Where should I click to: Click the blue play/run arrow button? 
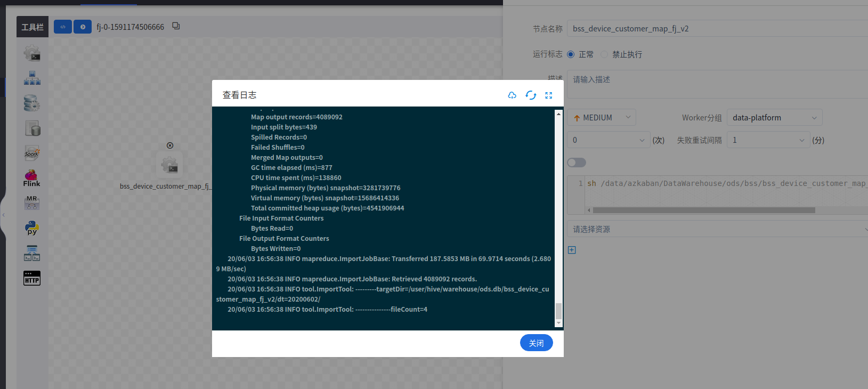83,27
